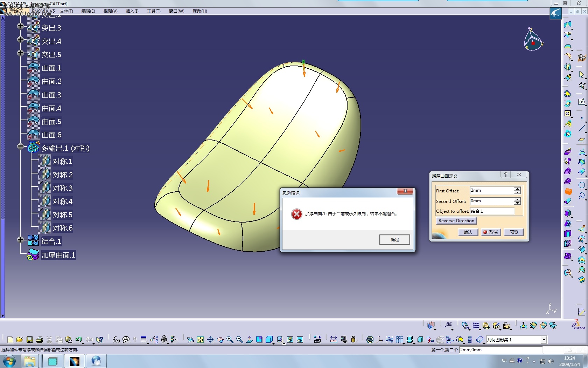Open the view mode dropdown arrow
Screen dimensions: 588x368
point(283,343)
